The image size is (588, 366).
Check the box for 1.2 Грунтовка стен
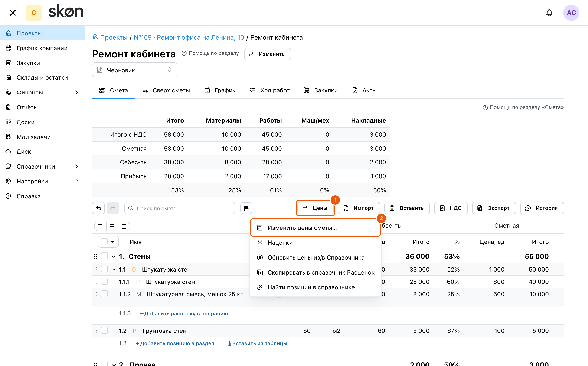click(x=104, y=330)
